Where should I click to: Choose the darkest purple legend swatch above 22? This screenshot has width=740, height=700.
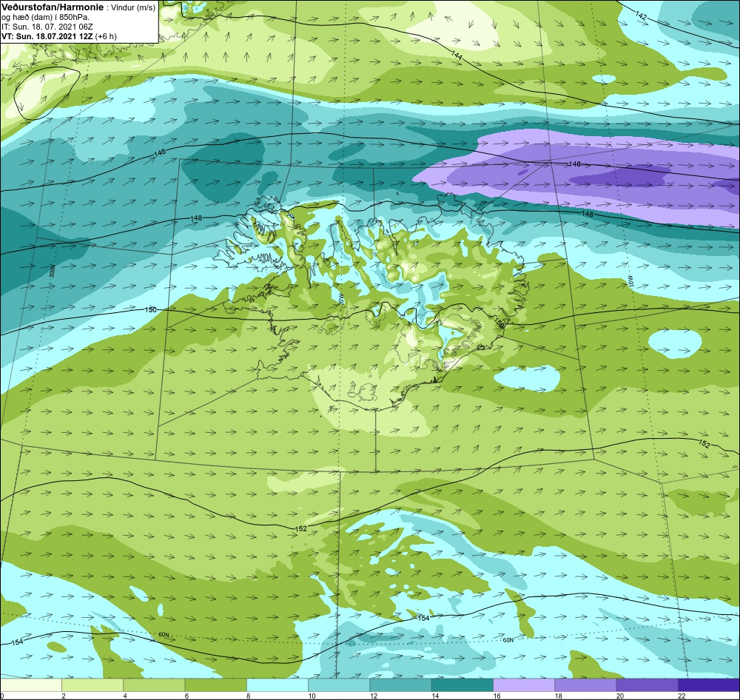point(708,684)
